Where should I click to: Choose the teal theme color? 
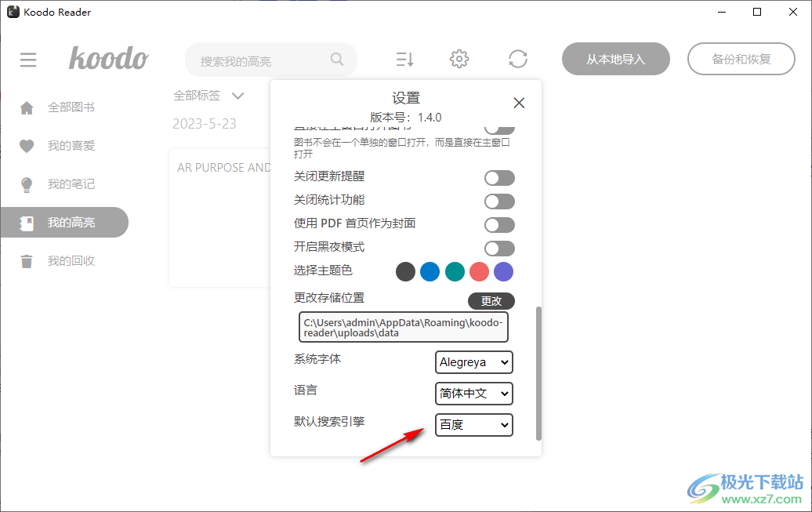(x=455, y=271)
